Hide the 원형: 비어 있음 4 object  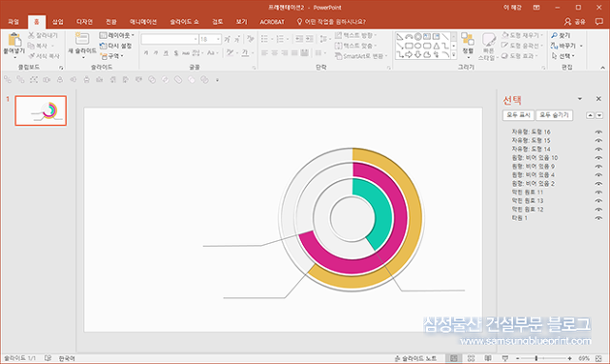pyautogui.click(x=598, y=175)
